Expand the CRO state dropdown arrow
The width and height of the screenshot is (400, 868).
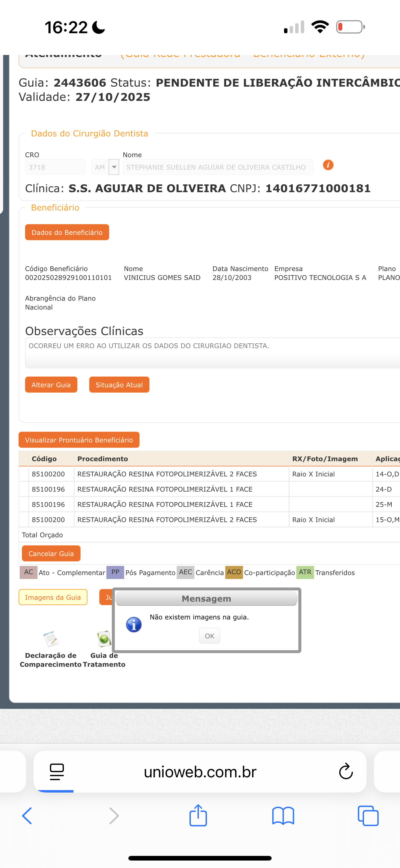[x=114, y=167]
